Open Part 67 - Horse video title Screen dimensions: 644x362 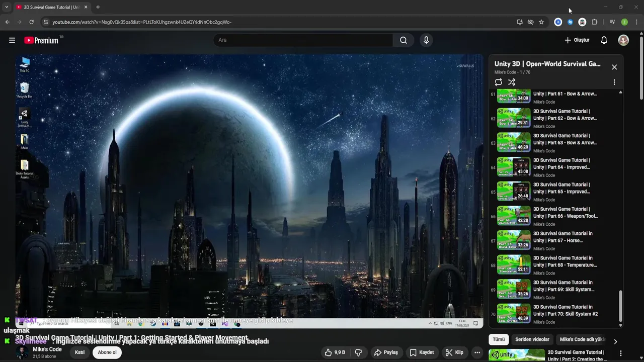click(x=562, y=237)
